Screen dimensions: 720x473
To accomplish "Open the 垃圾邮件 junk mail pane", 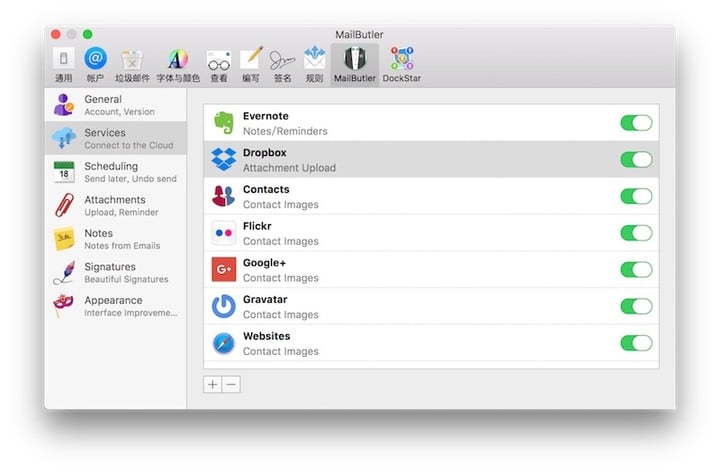I will click(x=132, y=63).
